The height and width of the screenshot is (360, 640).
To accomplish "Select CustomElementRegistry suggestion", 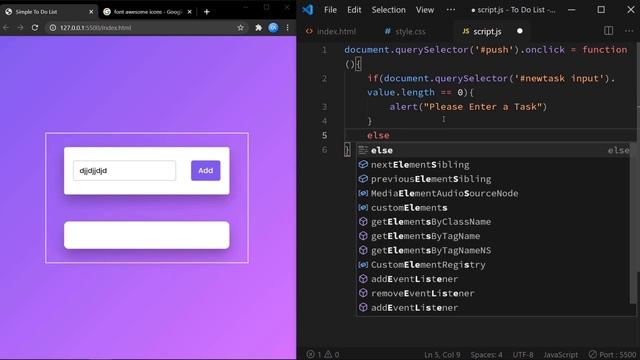I will (x=494, y=264).
